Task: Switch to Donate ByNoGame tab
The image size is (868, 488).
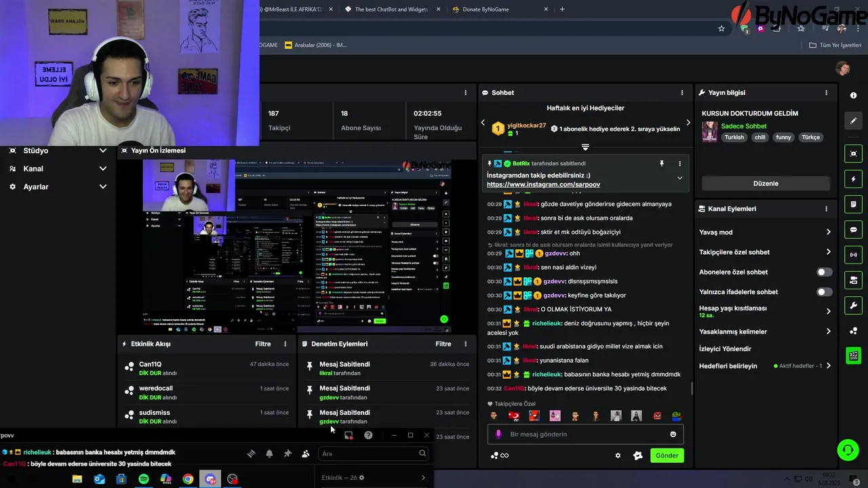Action: click(495, 9)
